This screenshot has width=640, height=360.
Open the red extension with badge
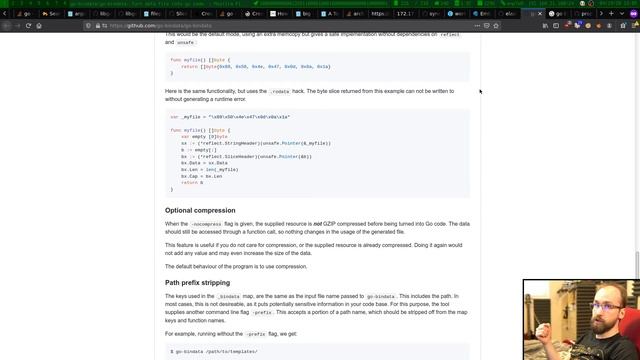click(x=567, y=25)
